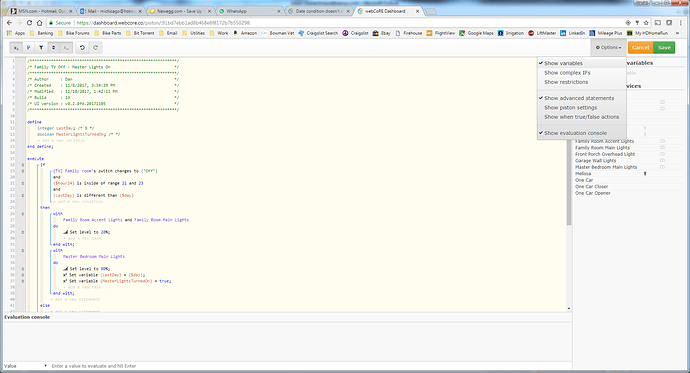Collapse the Options dropdown button
The height and width of the screenshot is (373, 690).
[608, 48]
